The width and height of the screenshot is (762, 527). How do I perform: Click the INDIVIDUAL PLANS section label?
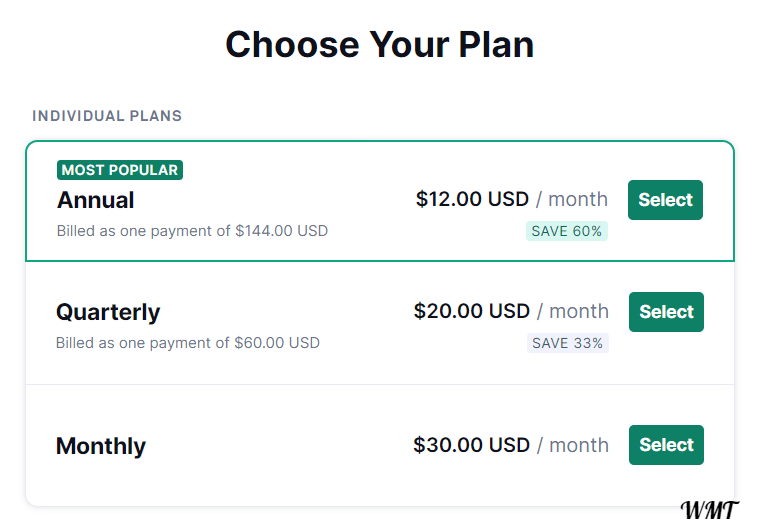click(x=107, y=116)
